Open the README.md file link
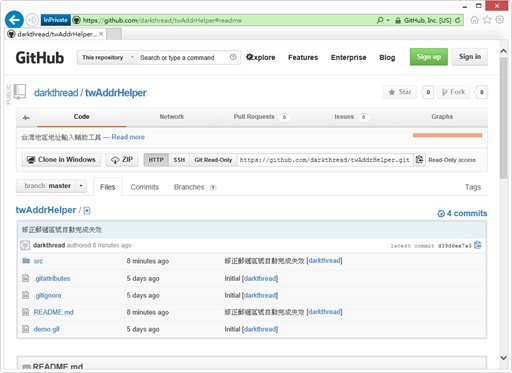The image size is (512, 373). click(54, 312)
